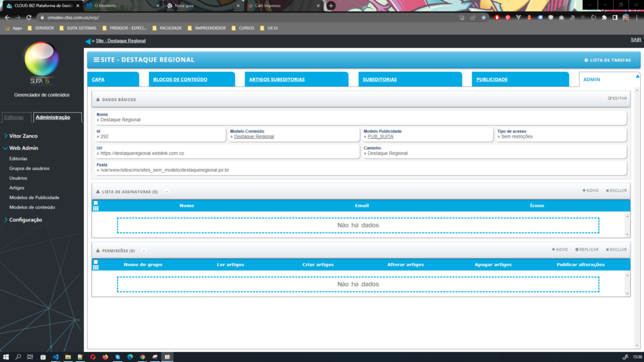The image size is (644, 362).
Task: Click the Chrome profile avatar
Action: pyautogui.click(x=626, y=18)
